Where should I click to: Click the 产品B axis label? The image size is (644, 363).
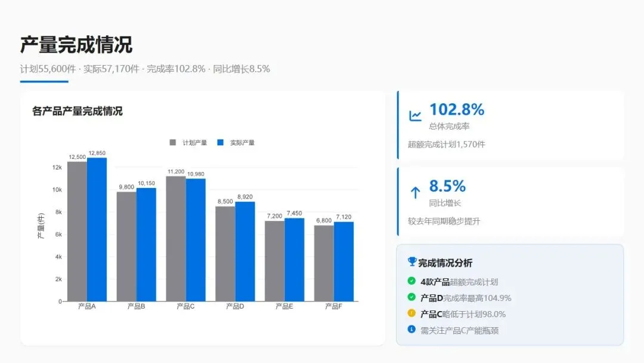tap(137, 306)
